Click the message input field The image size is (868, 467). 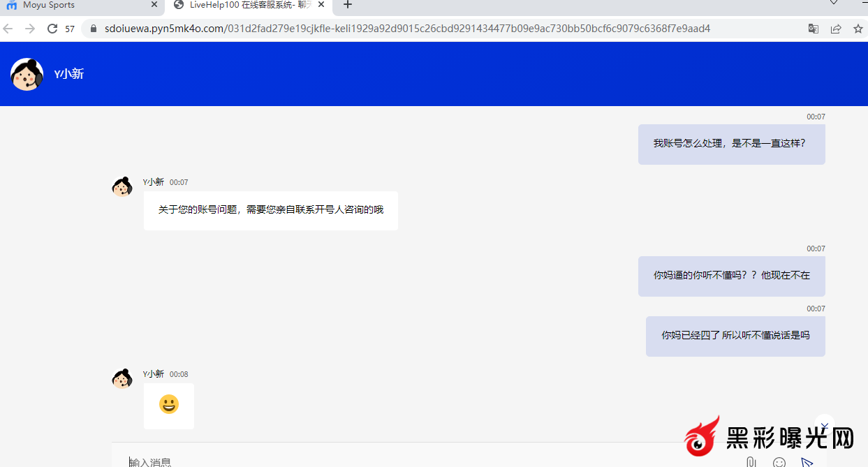(x=419, y=461)
